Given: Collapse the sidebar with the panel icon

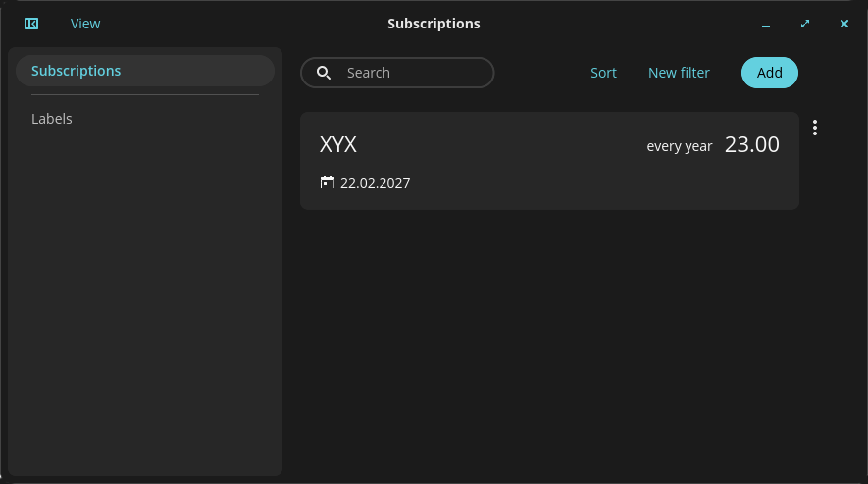Looking at the screenshot, I should (31, 24).
